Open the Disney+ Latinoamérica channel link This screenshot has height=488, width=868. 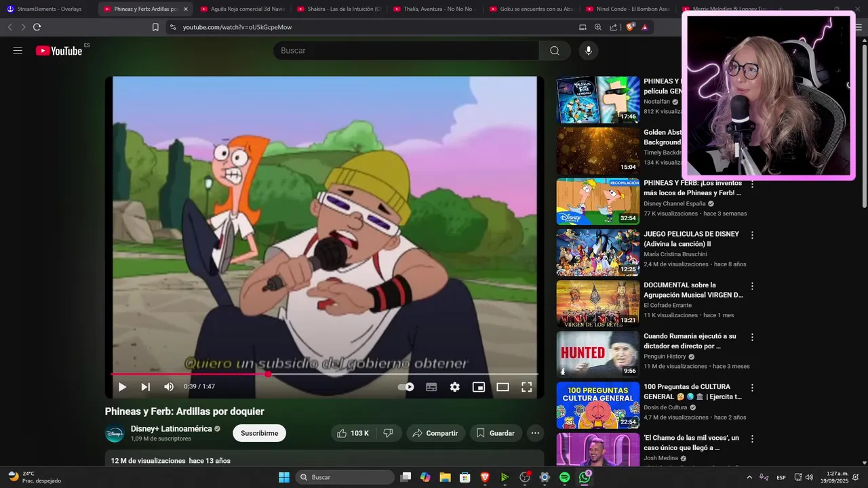[x=171, y=429]
